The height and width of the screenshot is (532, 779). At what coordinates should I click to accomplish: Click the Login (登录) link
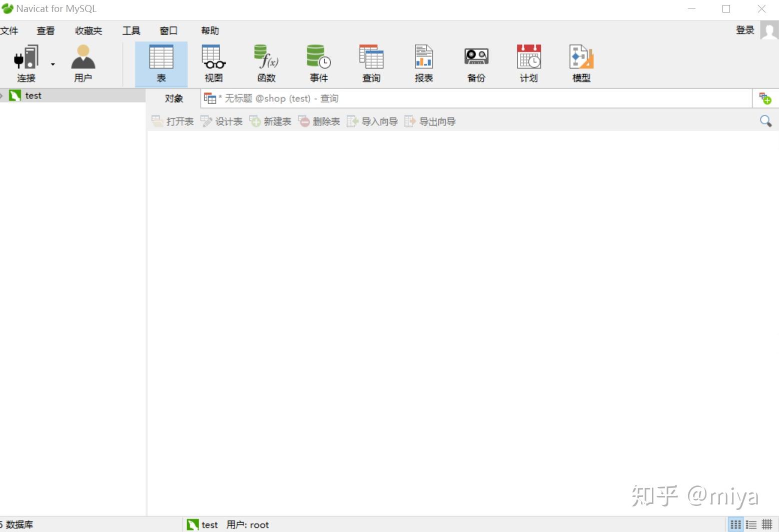(x=745, y=30)
